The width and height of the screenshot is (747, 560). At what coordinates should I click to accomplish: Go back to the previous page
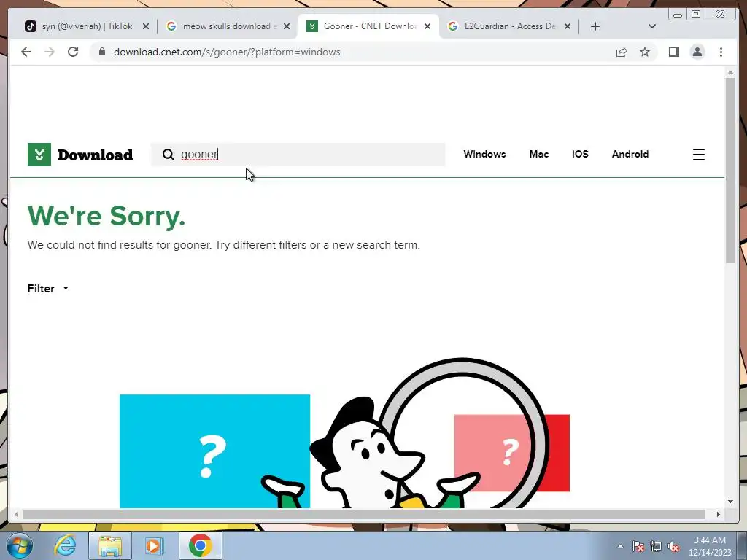coord(26,52)
